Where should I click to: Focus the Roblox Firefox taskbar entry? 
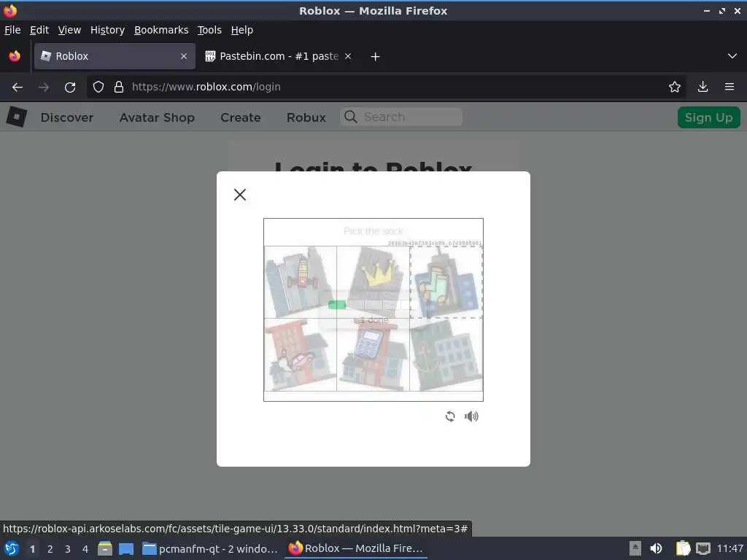click(356, 548)
